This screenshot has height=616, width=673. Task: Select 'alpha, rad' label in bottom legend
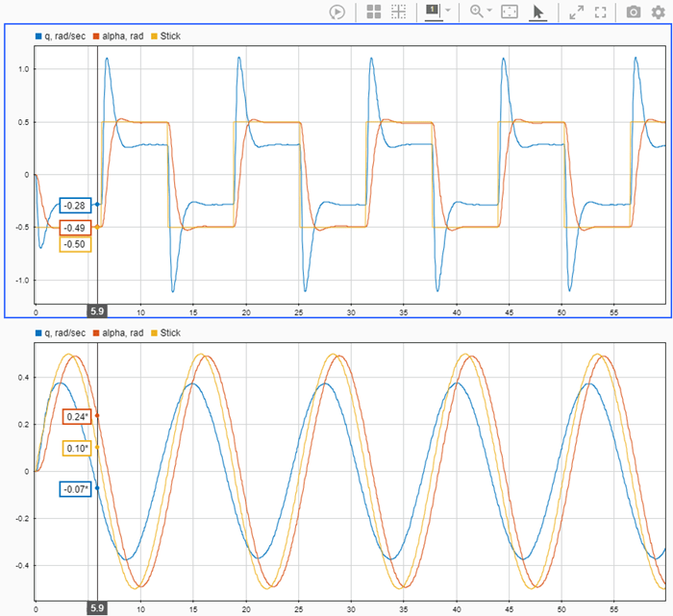coord(123,333)
